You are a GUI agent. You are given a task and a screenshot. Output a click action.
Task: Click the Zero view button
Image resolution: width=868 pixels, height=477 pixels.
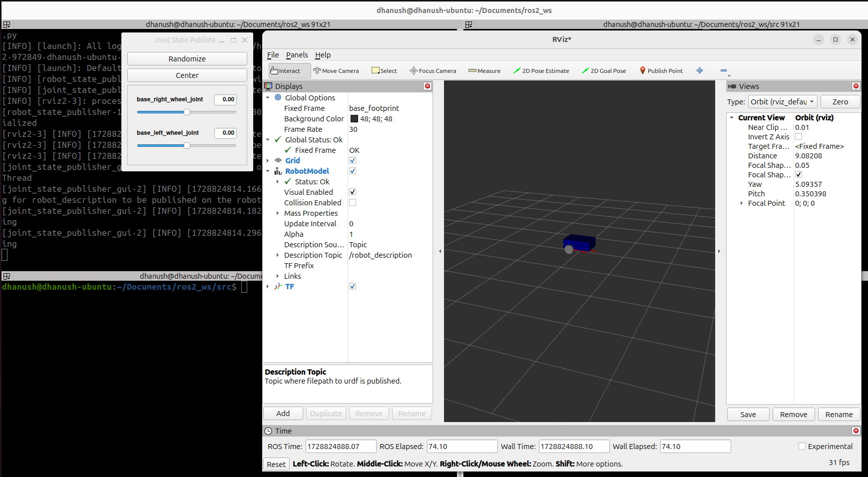click(840, 101)
